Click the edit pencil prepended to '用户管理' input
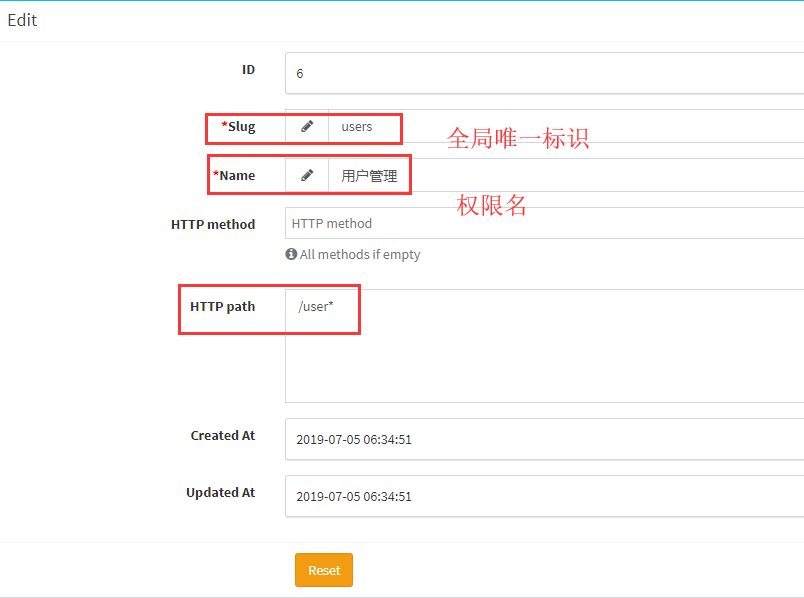Viewport: 804px width, 598px height. tap(307, 174)
